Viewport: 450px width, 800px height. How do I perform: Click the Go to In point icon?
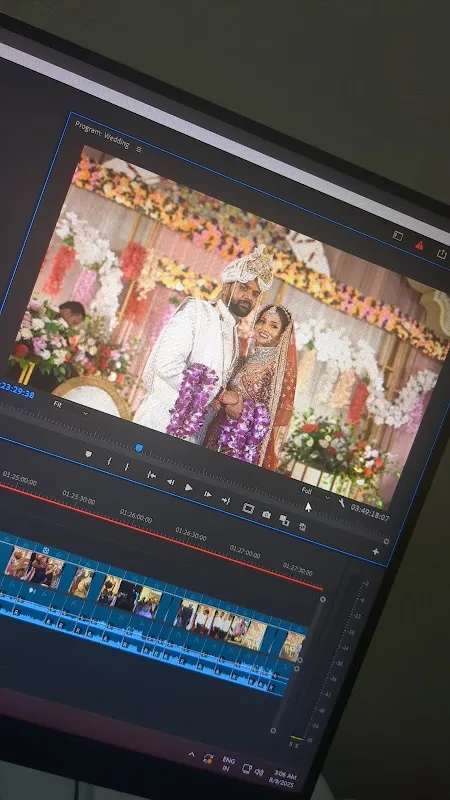pos(152,474)
